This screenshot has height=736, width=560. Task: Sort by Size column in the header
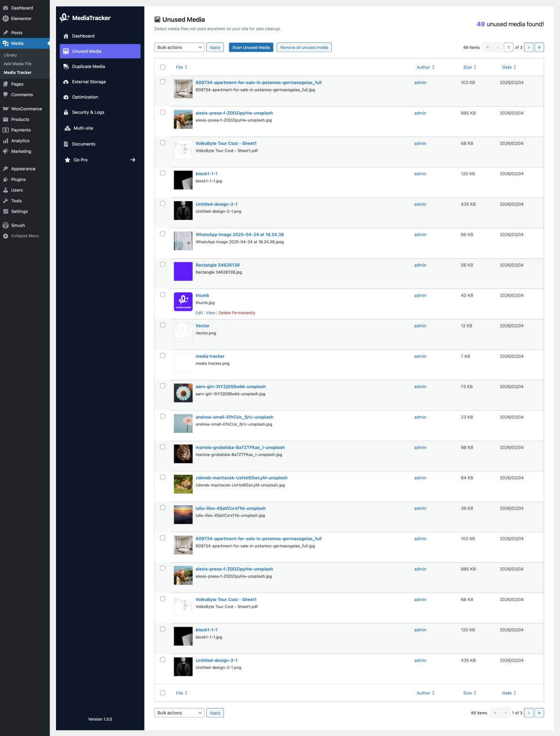point(469,67)
